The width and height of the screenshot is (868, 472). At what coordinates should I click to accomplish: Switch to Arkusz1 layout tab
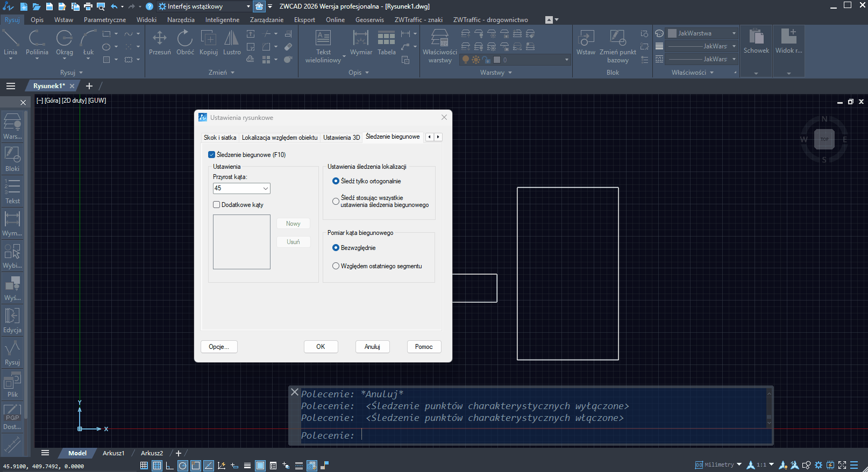pyautogui.click(x=113, y=453)
